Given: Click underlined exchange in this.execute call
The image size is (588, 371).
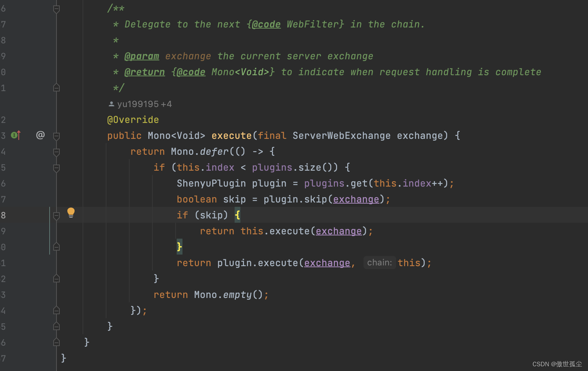Looking at the screenshot, I should [x=339, y=231].
